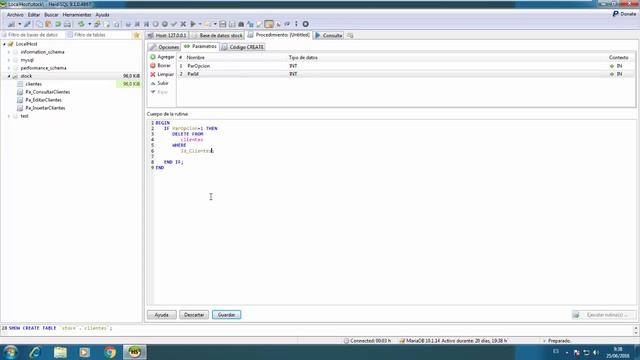Screen dimensions: 640x360
Task: Click the X cancel editing toolbar icon
Action: pos(183,24)
